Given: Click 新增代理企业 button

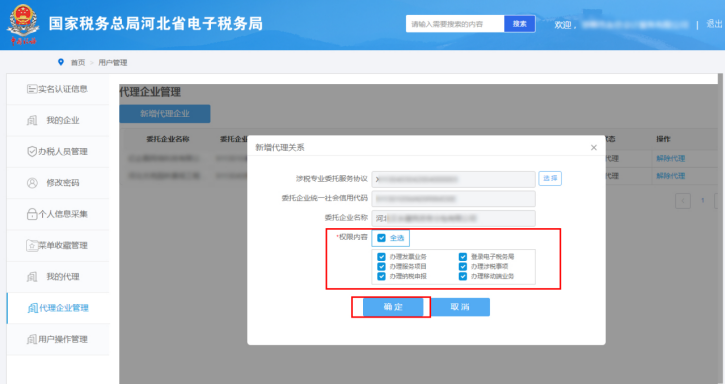Looking at the screenshot, I should [165, 114].
